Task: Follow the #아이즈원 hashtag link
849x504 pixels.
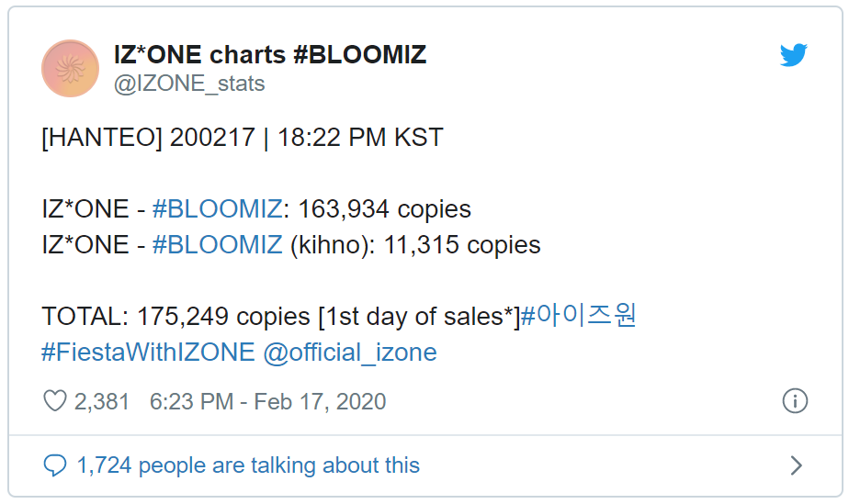Action: point(578,316)
